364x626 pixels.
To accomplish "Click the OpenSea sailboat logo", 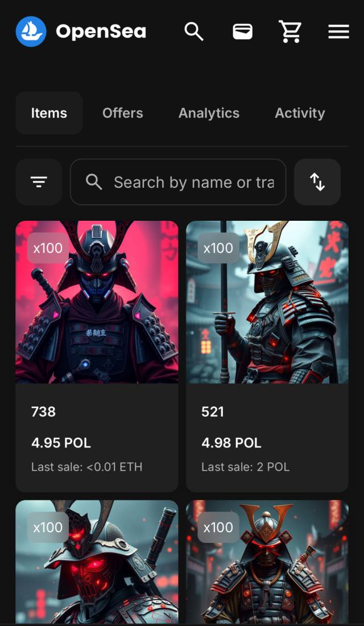I will click(31, 31).
